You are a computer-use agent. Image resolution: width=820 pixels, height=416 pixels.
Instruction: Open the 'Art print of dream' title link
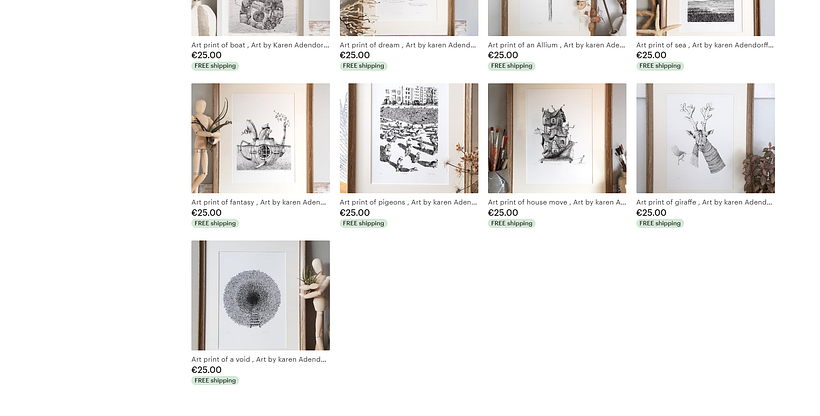408,45
